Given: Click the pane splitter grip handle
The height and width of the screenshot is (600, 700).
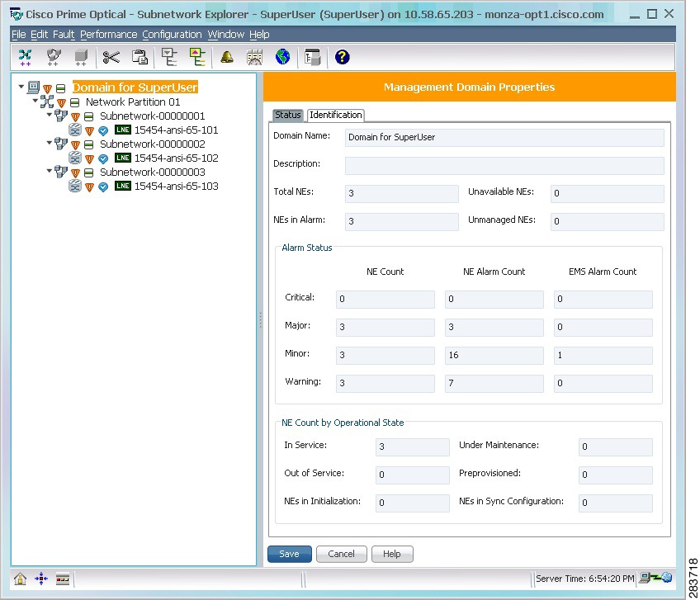Looking at the screenshot, I should click(x=260, y=320).
